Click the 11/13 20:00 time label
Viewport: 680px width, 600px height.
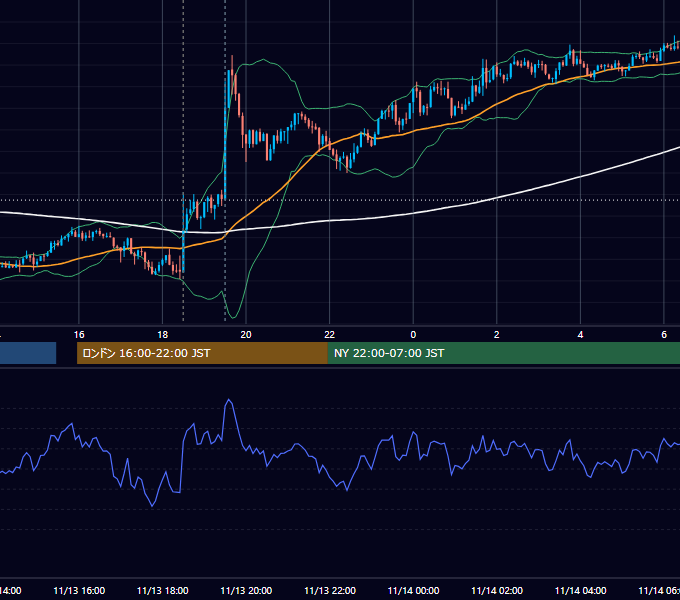[x=246, y=590]
